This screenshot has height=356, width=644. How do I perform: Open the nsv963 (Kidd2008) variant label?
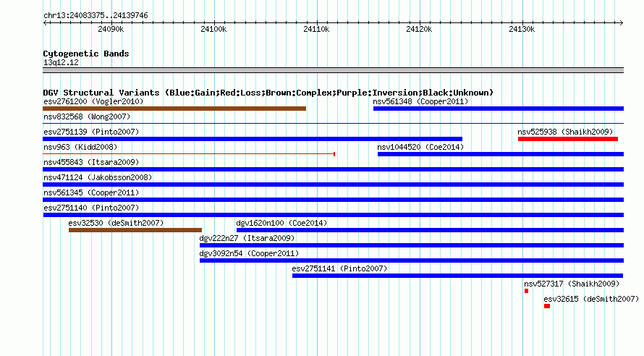(80, 147)
